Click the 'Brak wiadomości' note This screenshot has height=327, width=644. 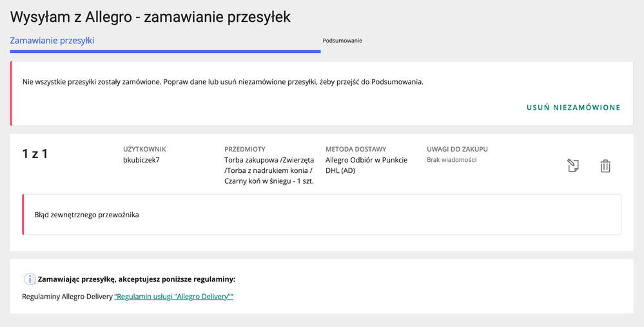click(452, 160)
